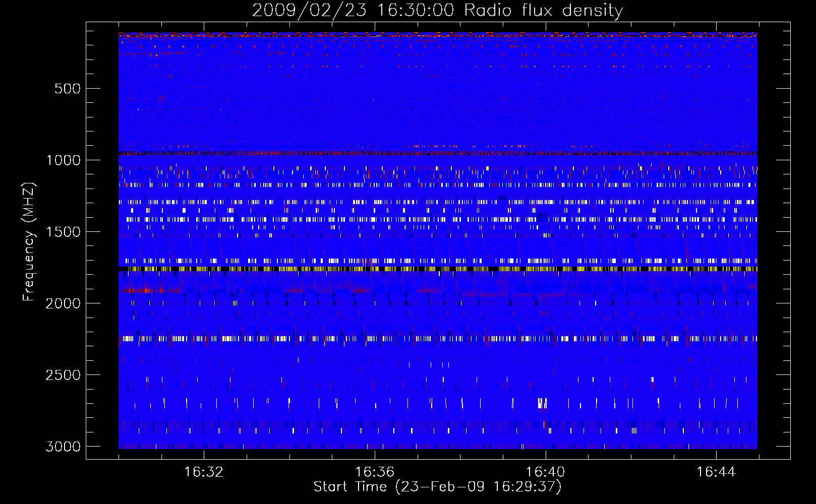Click the "Start Time (23-Feb-09 16:29:37)" label
Screen dimensions: 816x504
(x=437, y=487)
